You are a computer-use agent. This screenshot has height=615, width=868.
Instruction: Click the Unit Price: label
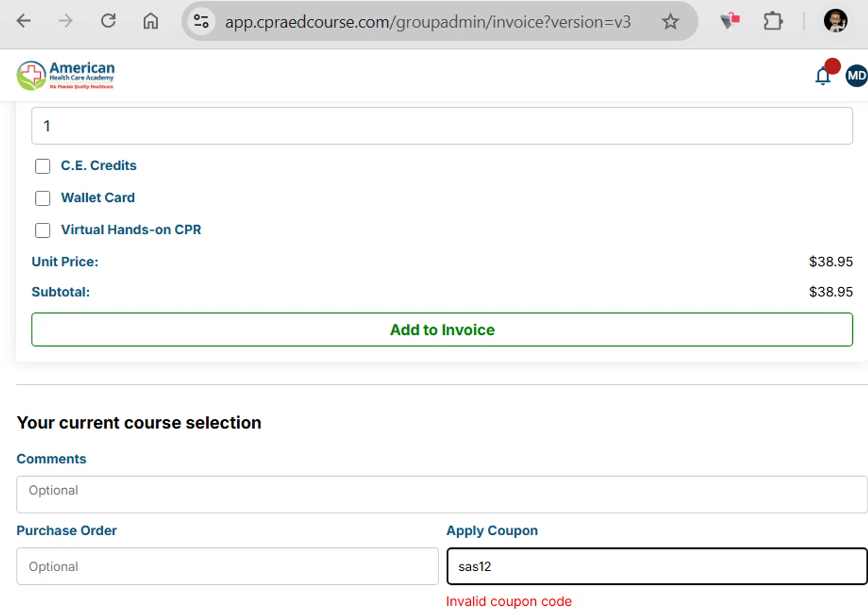point(65,262)
